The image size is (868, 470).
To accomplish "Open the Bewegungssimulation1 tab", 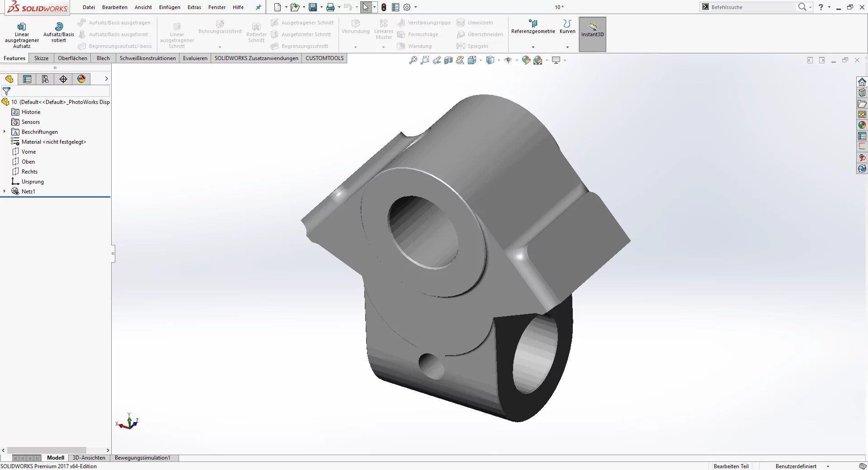I will [142, 458].
